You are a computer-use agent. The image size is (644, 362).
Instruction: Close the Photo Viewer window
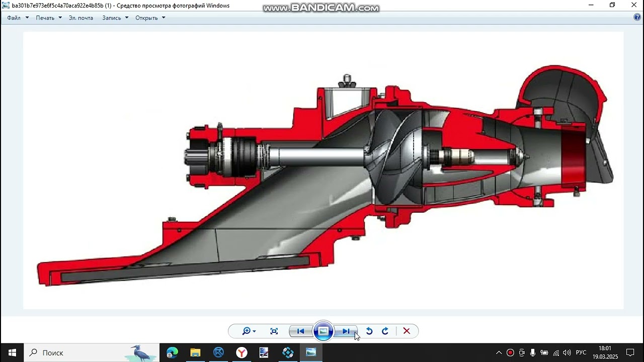coord(634,5)
